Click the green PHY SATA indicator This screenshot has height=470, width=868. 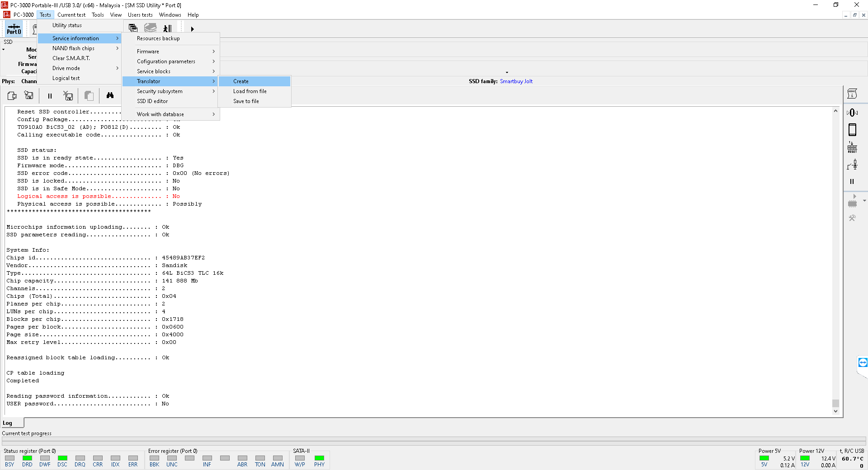coord(319,458)
